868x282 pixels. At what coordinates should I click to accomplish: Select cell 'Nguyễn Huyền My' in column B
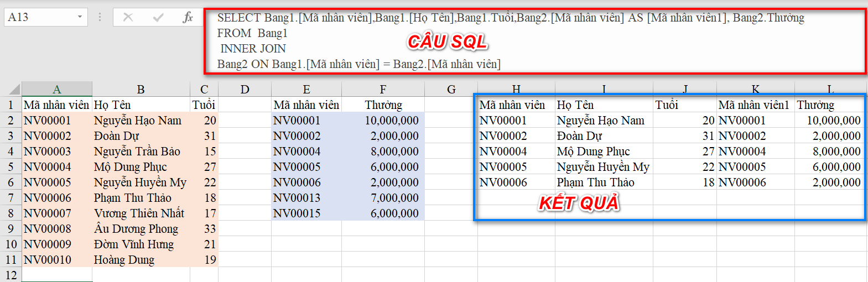pos(141,182)
